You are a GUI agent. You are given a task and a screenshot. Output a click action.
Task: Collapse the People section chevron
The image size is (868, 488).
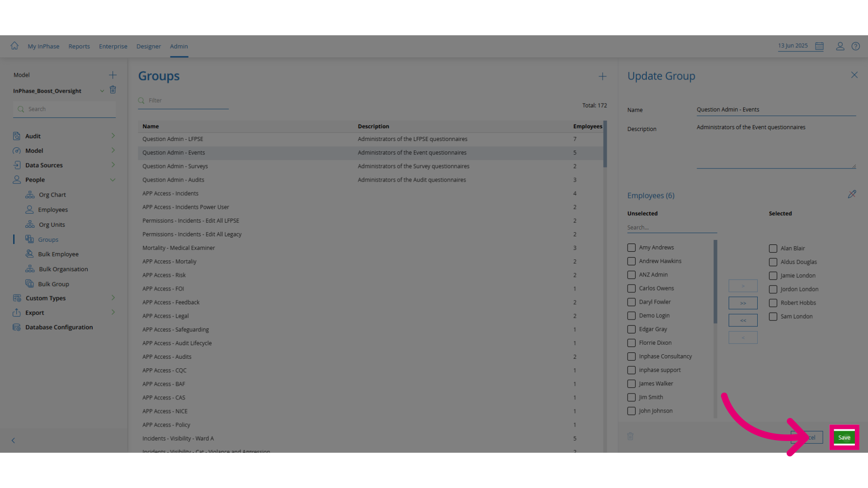113,179
